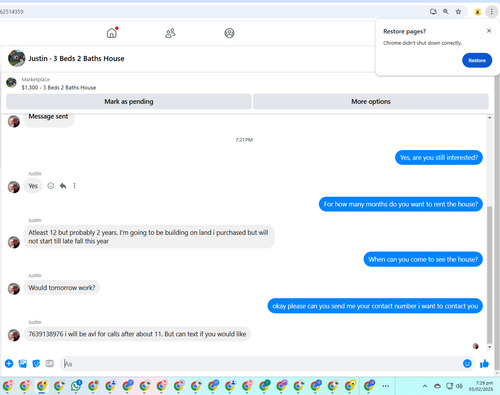Open more actions for the "Yes" message
Screen dimensions: 500x395
pos(74,186)
